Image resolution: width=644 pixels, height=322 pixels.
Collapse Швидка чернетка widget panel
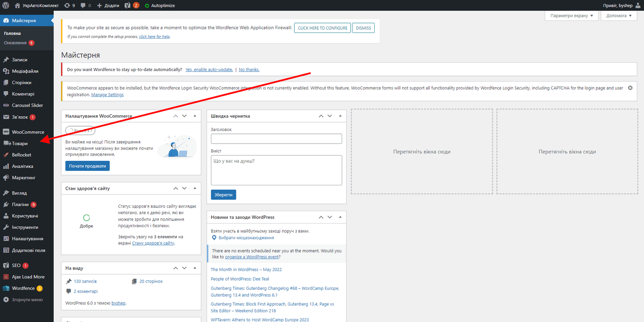(x=340, y=116)
